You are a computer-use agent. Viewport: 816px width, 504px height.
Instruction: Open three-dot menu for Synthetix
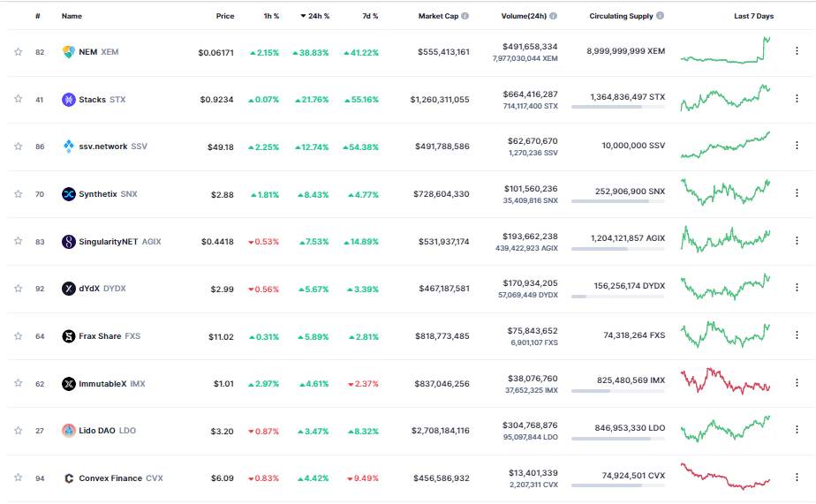point(797,193)
